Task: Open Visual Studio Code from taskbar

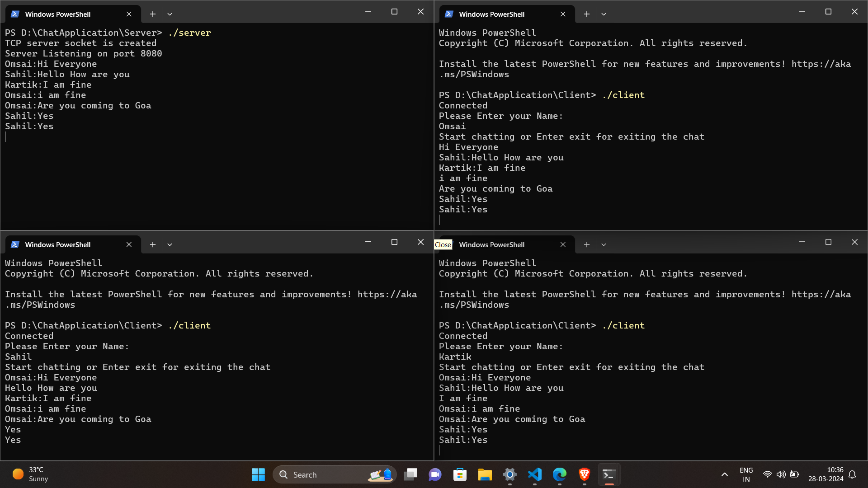Action: point(534,474)
